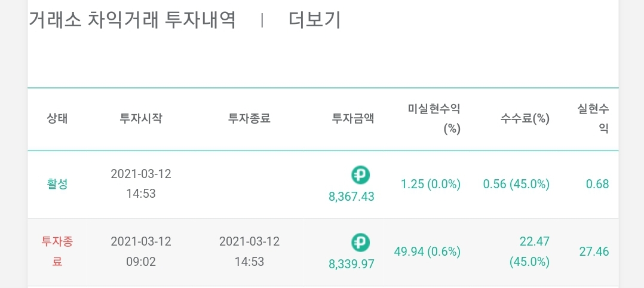The width and height of the screenshot is (644, 288).
Task: Click the 49.94 (0.6%) unrealized profit value
Action: point(428,252)
